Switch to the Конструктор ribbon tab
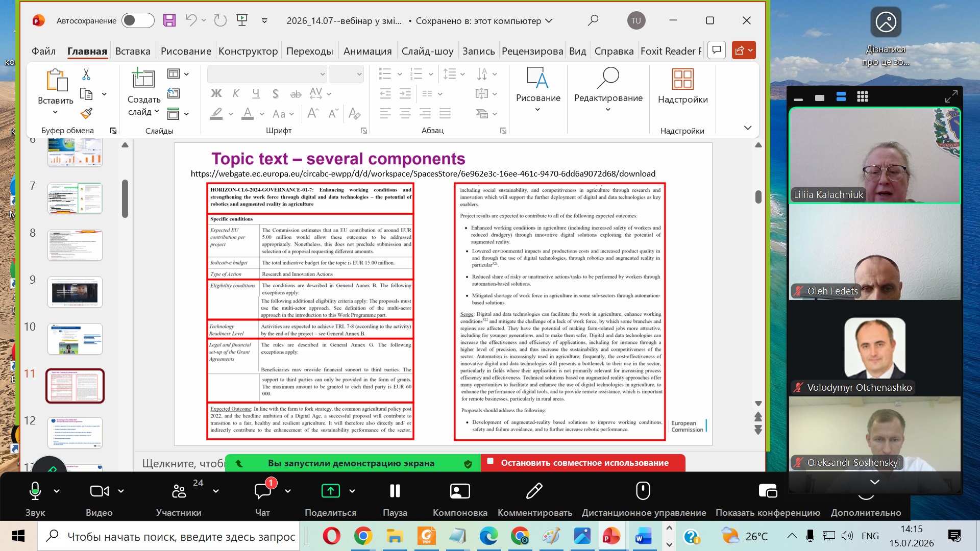 click(x=248, y=51)
